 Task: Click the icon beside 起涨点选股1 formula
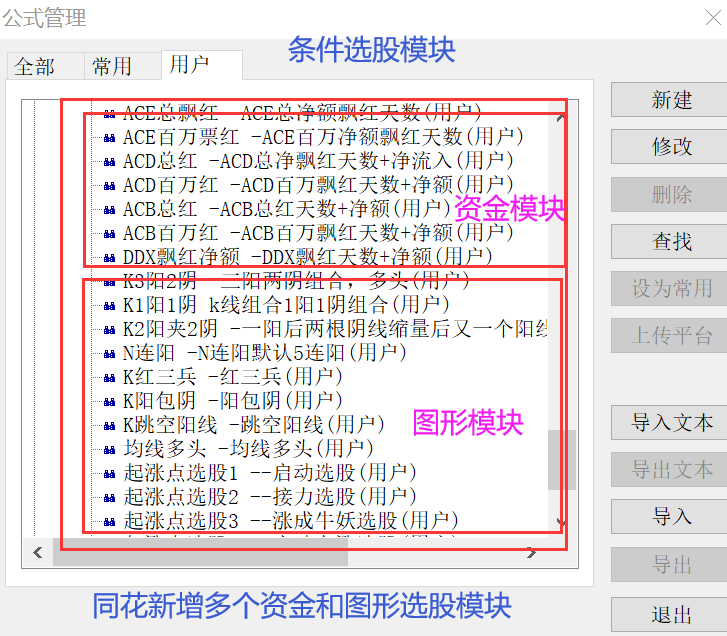point(109,474)
